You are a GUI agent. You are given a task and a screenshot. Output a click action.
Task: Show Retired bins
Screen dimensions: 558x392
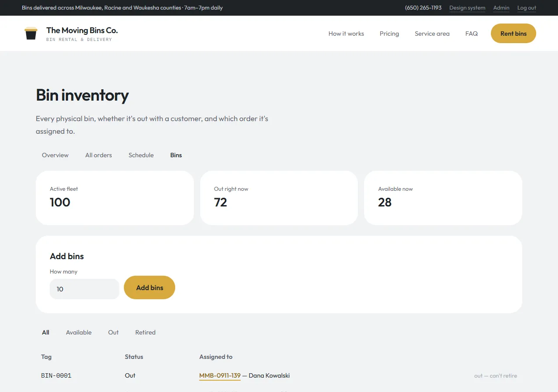click(x=145, y=332)
